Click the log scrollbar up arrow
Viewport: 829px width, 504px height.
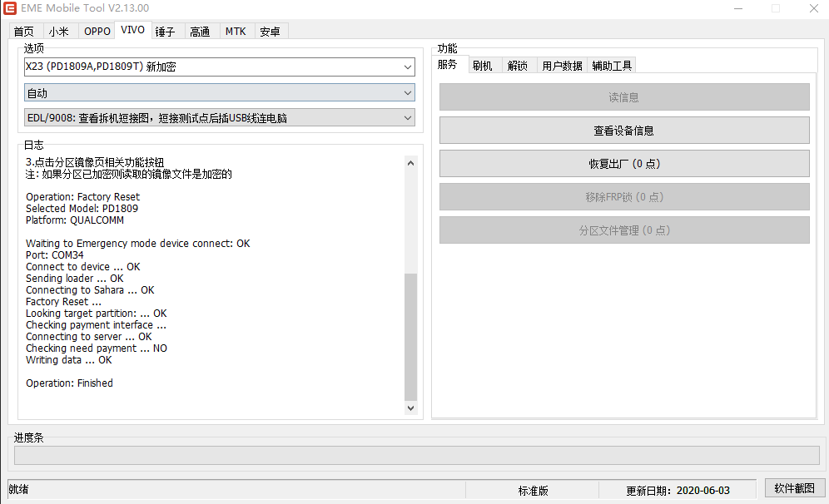[x=411, y=163]
